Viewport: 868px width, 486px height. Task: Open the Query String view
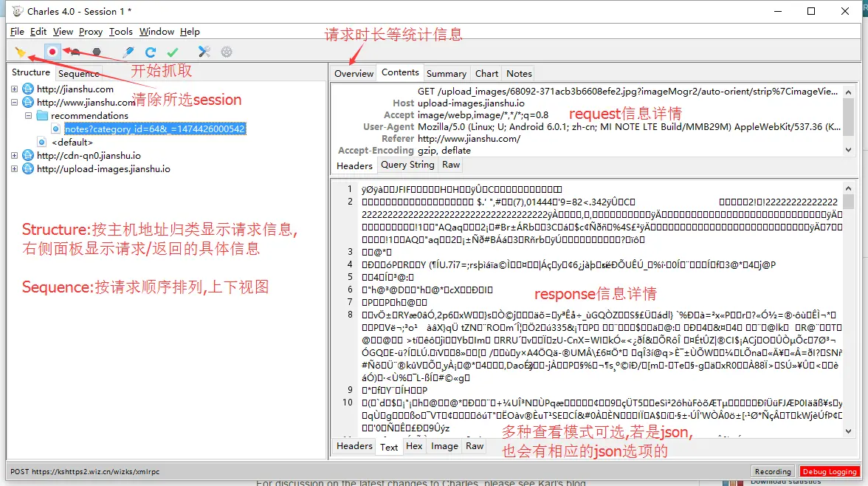click(407, 165)
